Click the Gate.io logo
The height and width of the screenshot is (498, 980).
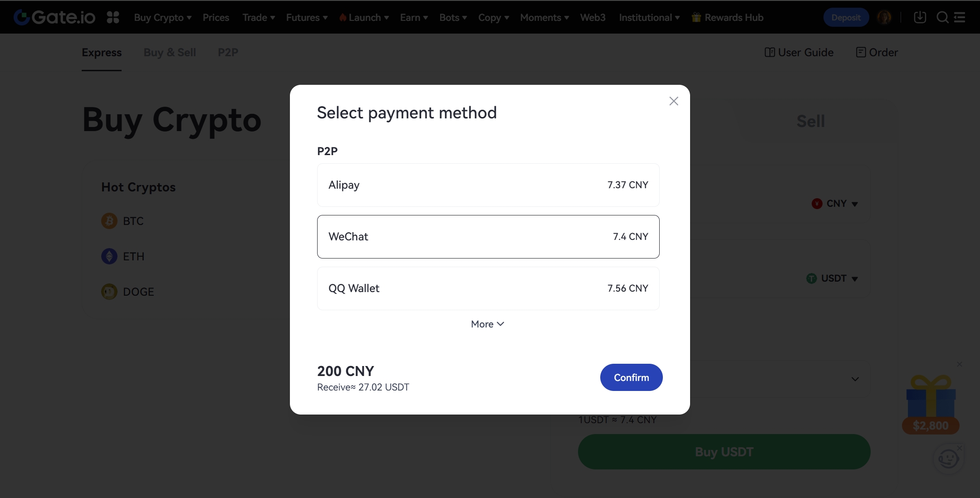[x=54, y=17]
